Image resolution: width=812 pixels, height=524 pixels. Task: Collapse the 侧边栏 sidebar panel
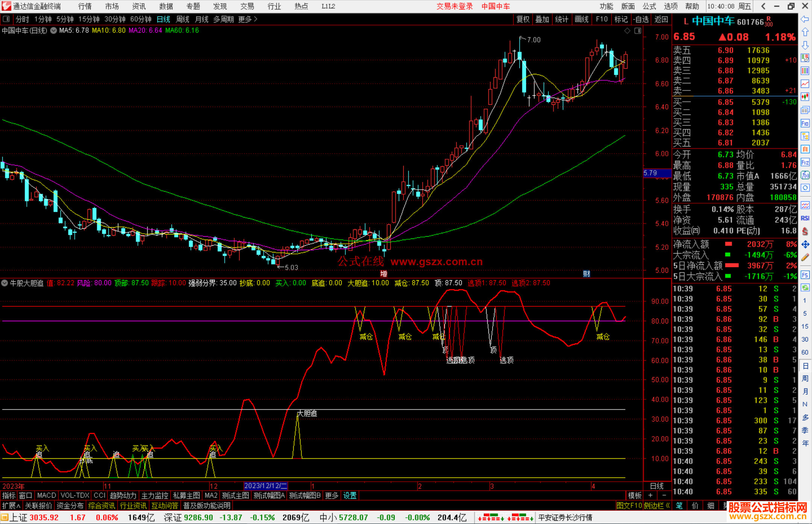657,506
